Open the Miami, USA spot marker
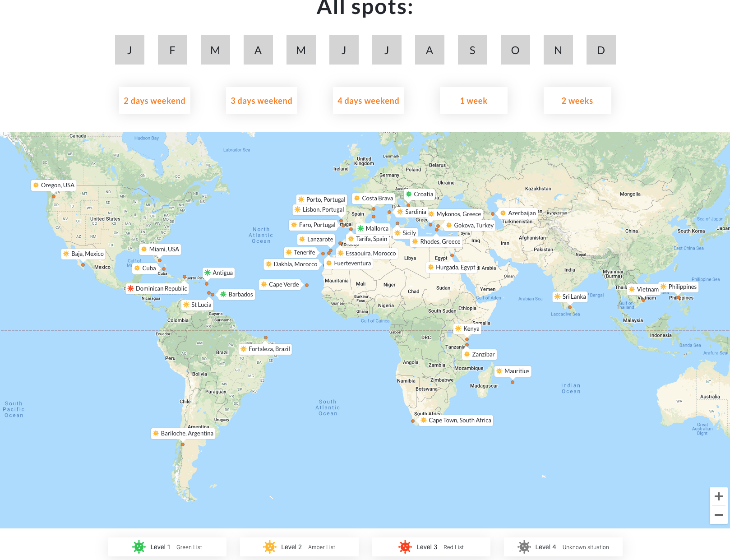Viewport: 730px width, 560px height. click(x=160, y=249)
